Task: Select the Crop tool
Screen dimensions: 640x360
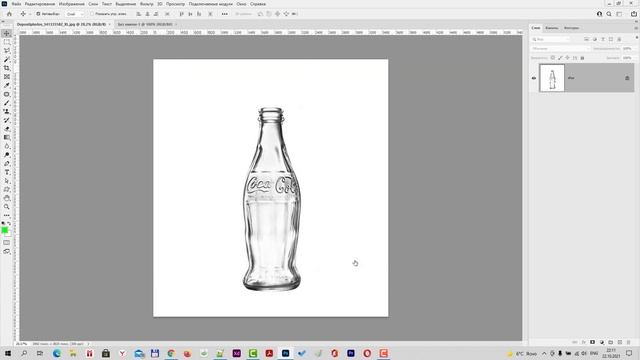Action: click(7, 68)
